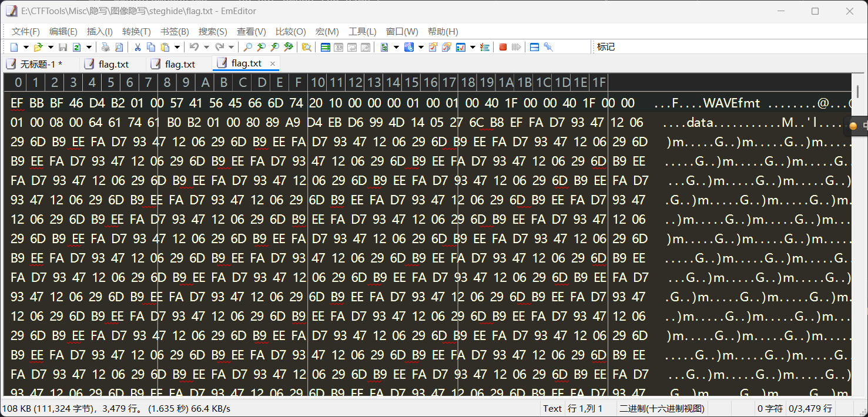Open the 搜索(S) menu

pos(213,31)
